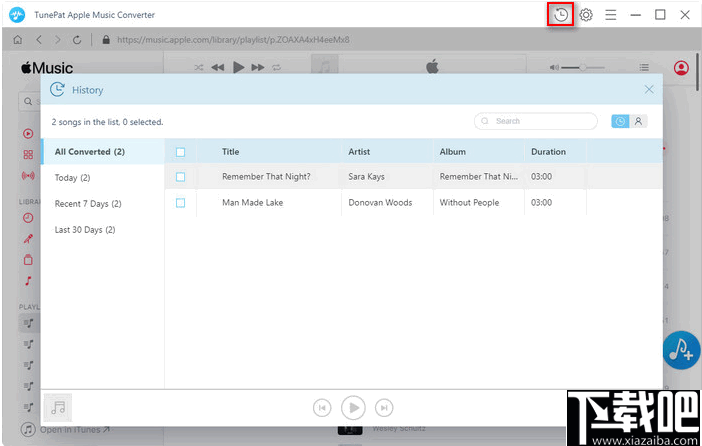Open Recently Added clock icon in sidebar
702x446 pixels.
point(28,218)
